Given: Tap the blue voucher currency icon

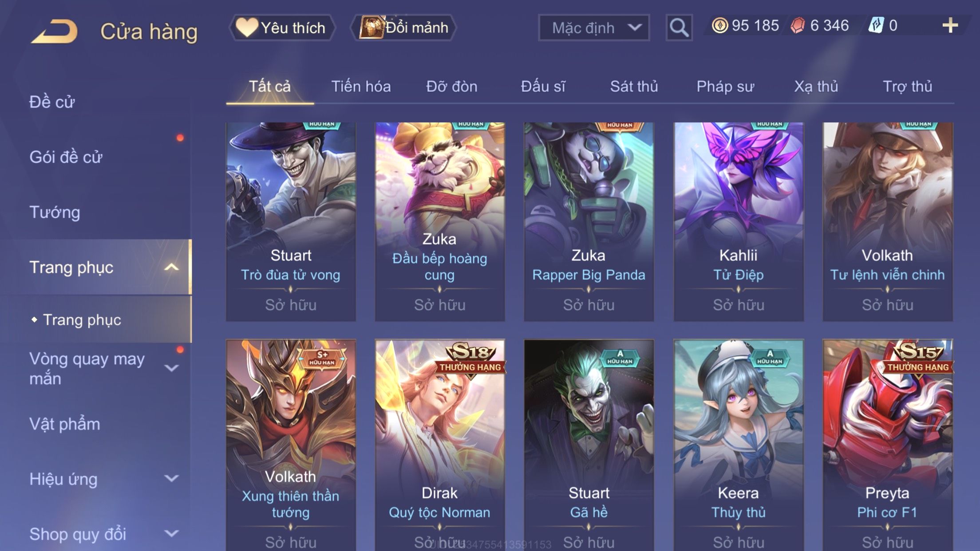Looking at the screenshot, I should tap(876, 25).
